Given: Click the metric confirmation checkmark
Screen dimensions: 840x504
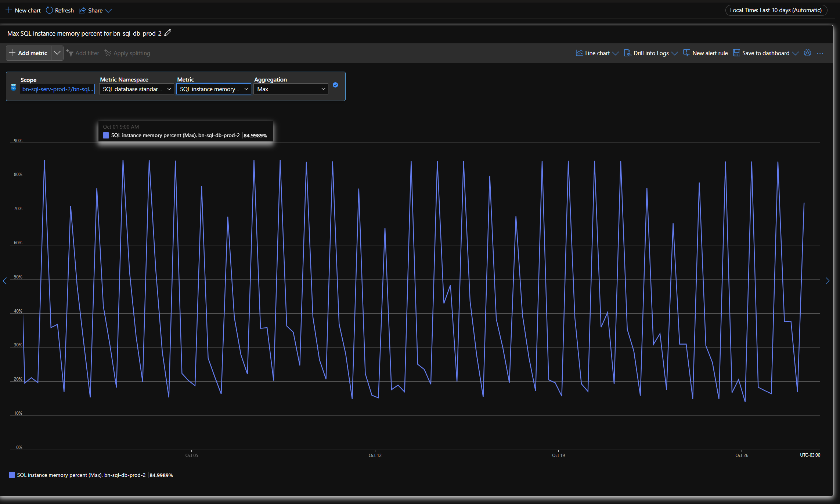Looking at the screenshot, I should [x=335, y=85].
